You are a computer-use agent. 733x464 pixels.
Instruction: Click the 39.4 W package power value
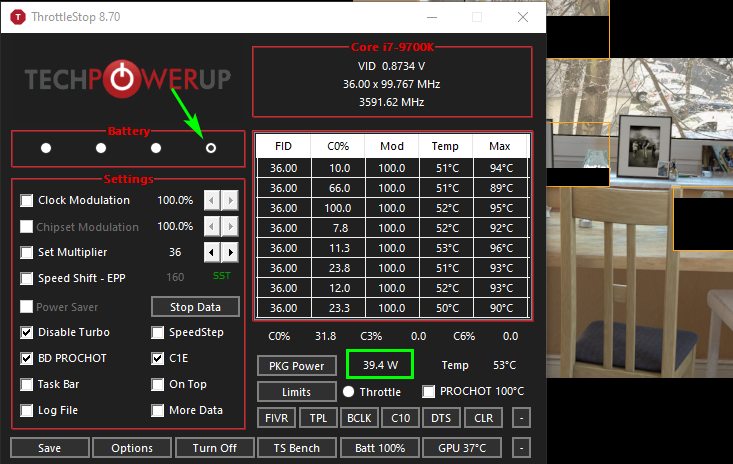(x=380, y=365)
